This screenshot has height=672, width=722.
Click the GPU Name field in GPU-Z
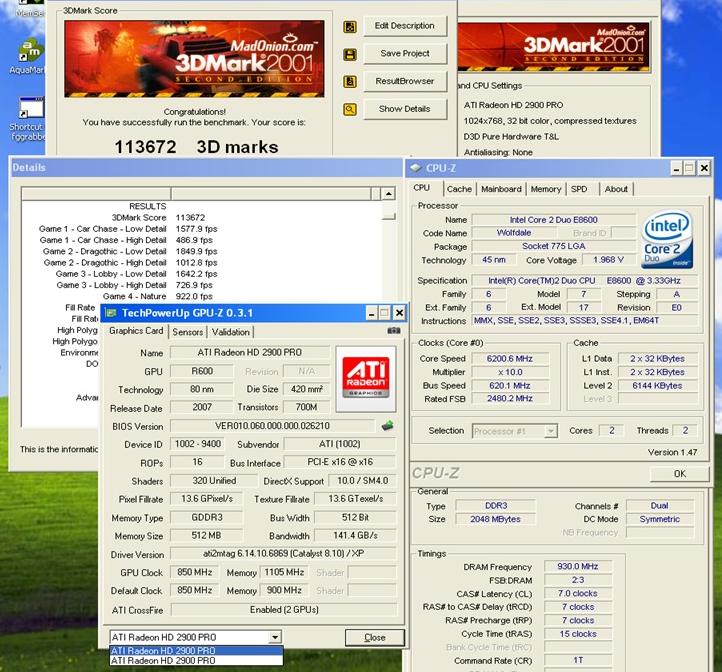click(250, 352)
